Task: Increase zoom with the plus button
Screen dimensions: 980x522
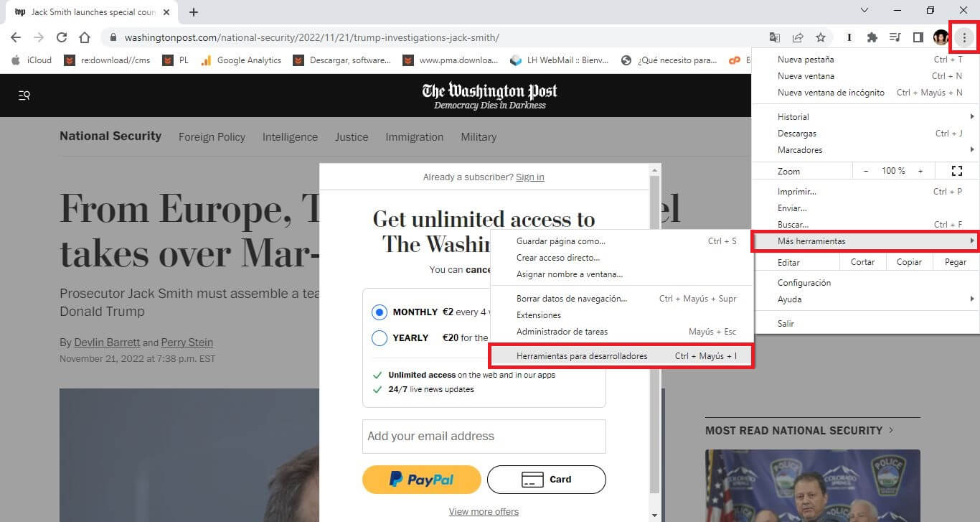Action: pyautogui.click(x=920, y=171)
